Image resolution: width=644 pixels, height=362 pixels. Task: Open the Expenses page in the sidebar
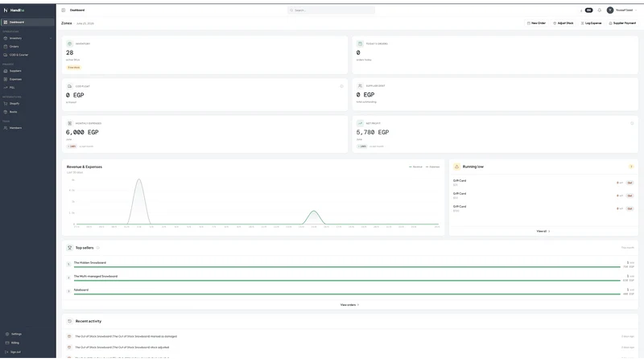[x=27, y=79]
